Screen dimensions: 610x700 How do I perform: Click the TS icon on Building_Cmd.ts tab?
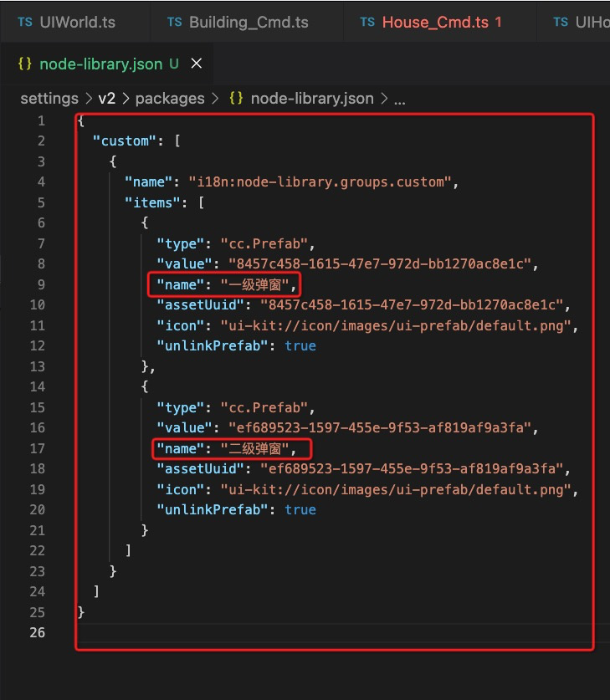[175, 22]
